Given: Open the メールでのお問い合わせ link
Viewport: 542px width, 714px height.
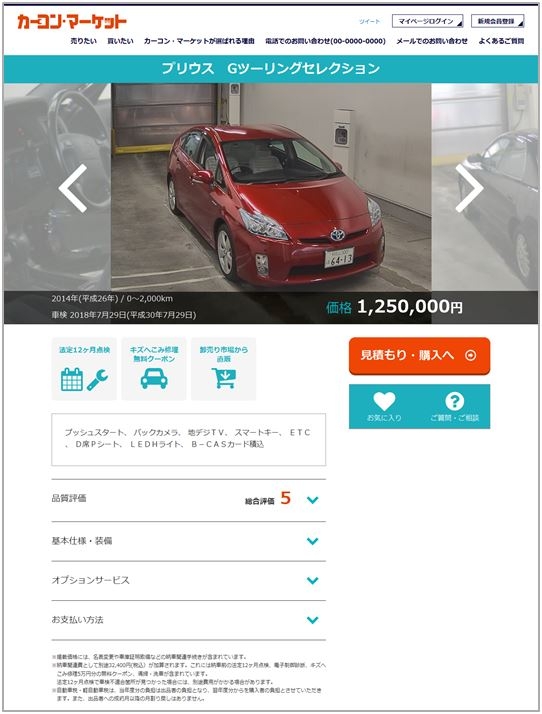Looking at the screenshot, I should tap(432, 41).
